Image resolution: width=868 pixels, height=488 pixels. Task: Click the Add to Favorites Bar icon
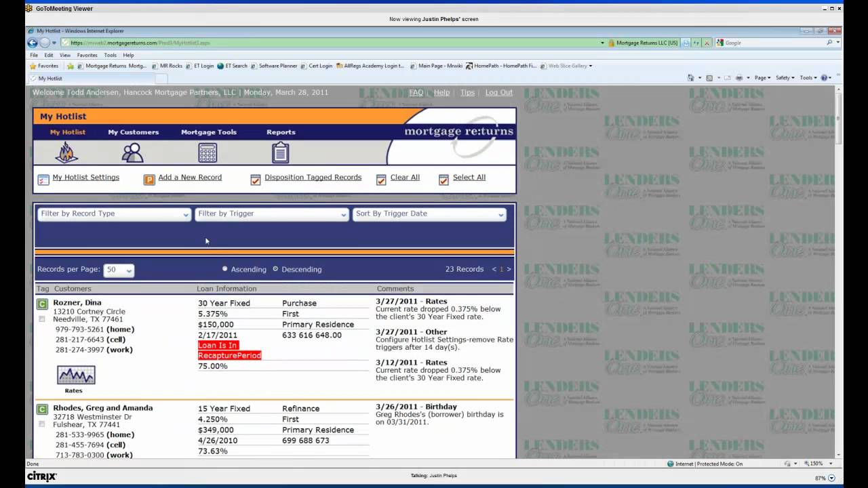72,66
